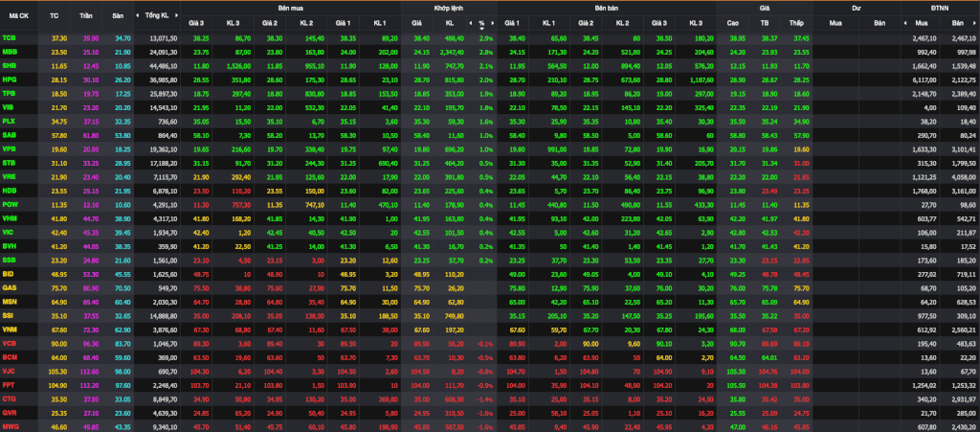Click the Khớp lệnh group header
This screenshot has height=432, width=980.
tap(449, 9)
